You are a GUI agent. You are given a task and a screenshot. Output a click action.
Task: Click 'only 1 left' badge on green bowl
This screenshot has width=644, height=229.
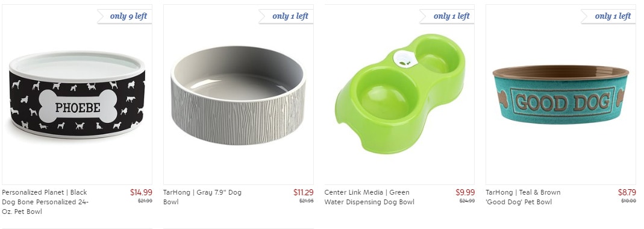click(x=447, y=16)
